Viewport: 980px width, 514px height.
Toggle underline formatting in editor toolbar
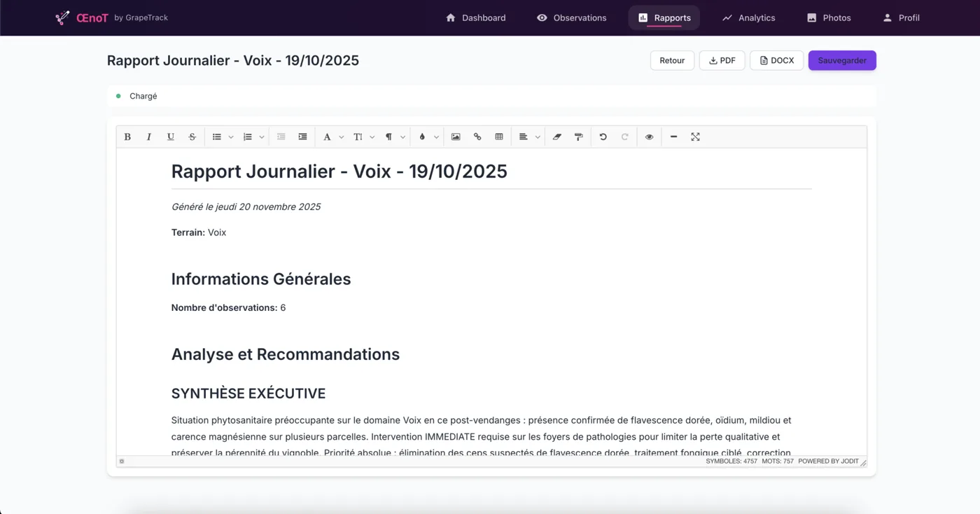pos(171,137)
